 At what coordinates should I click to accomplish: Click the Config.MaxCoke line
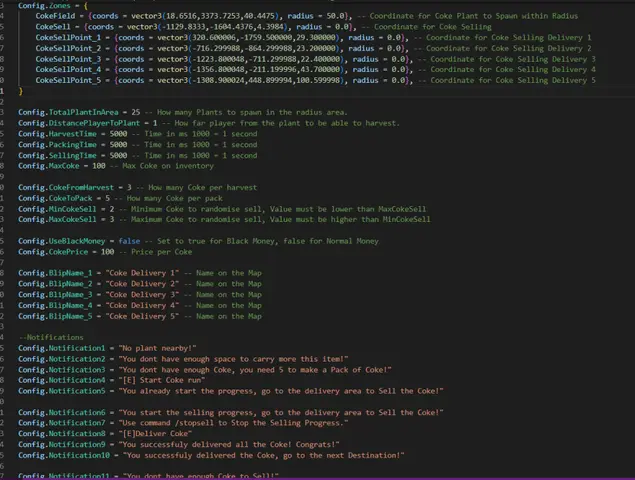[x=116, y=166]
